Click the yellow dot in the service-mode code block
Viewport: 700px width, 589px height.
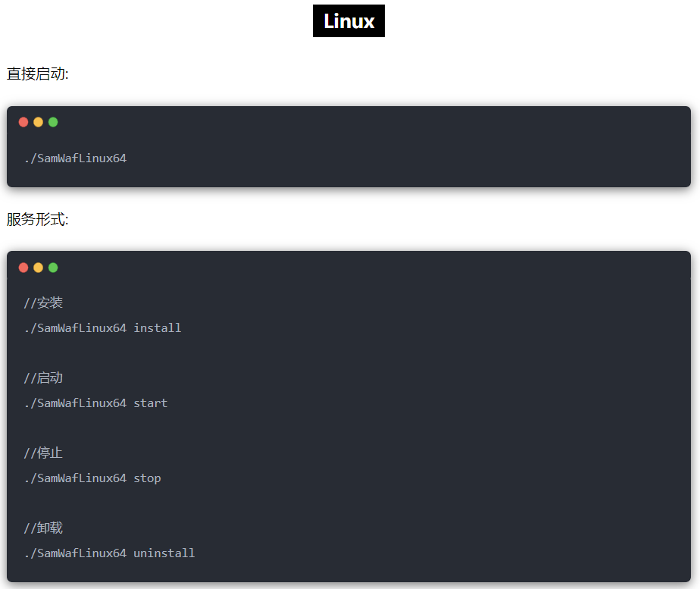pyautogui.click(x=38, y=268)
